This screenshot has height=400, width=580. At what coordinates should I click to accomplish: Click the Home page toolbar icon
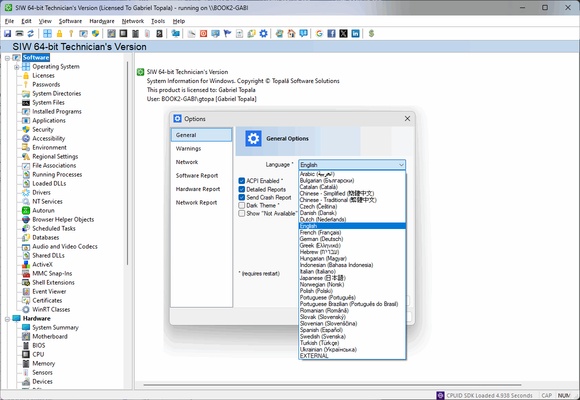click(x=291, y=34)
